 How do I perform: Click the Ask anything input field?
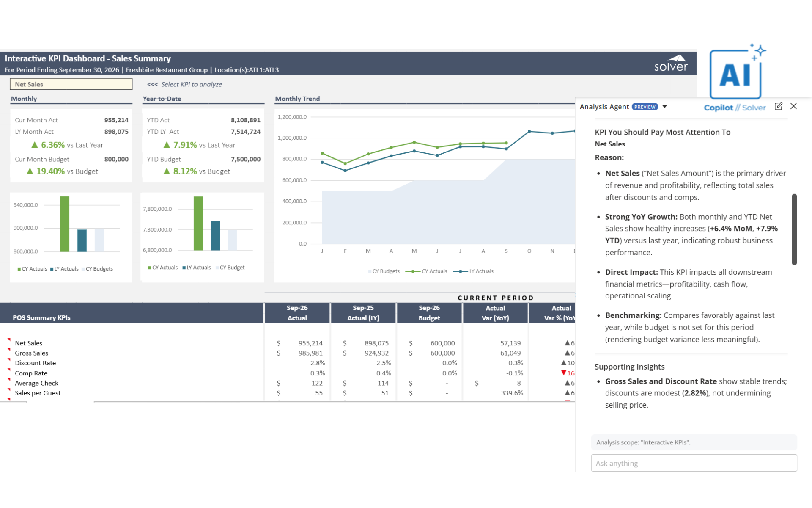point(694,463)
